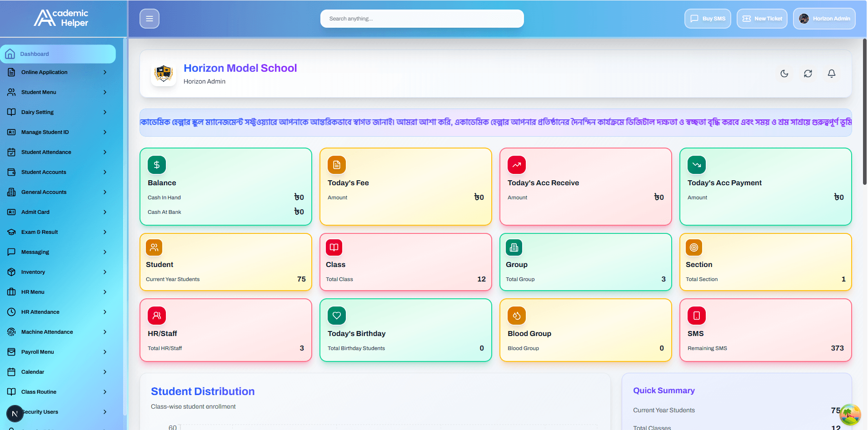Click the Student card people icon

154,247
